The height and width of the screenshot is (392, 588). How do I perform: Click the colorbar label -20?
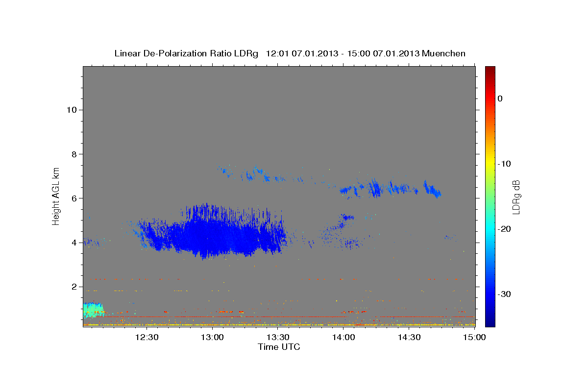pyautogui.click(x=505, y=229)
